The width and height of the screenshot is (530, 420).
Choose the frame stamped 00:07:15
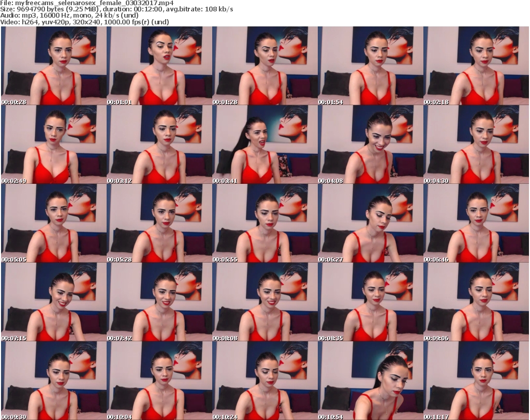53,302
